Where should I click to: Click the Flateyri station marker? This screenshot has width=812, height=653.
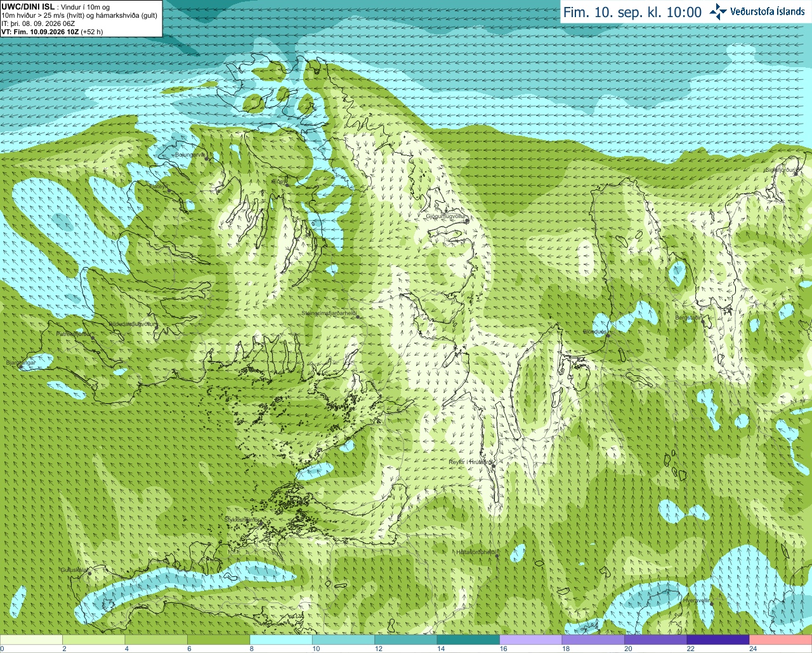tap(169, 190)
